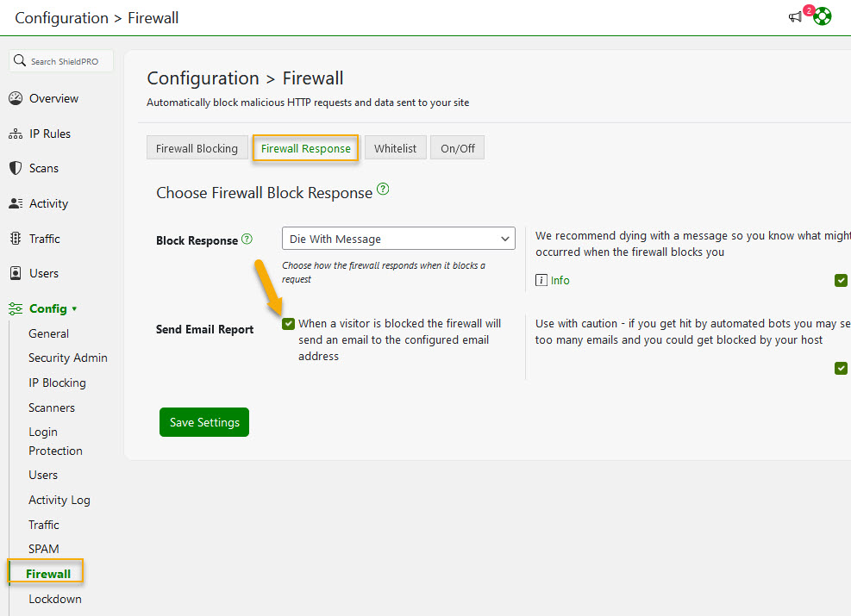Open Traffic via the traffic-light icon
The height and width of the screenshot is (616, 851).
(16, 238)
